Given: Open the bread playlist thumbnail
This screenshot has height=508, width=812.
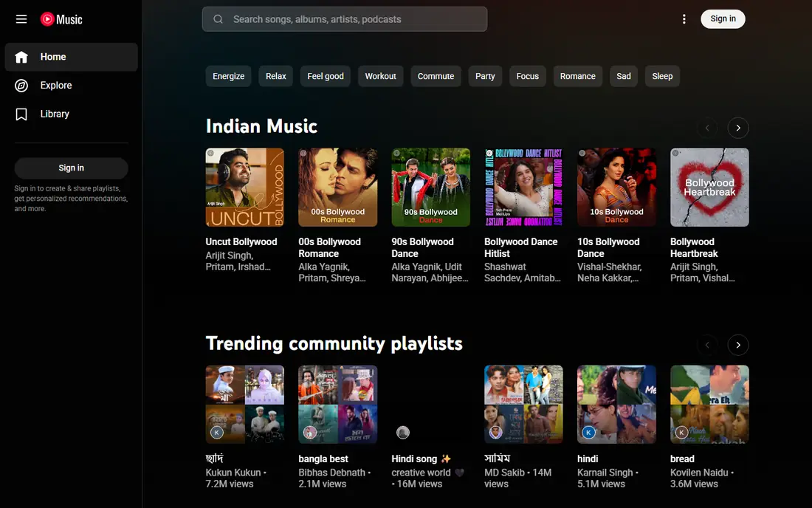Looking at the screenshot, I should pos(709,405).
